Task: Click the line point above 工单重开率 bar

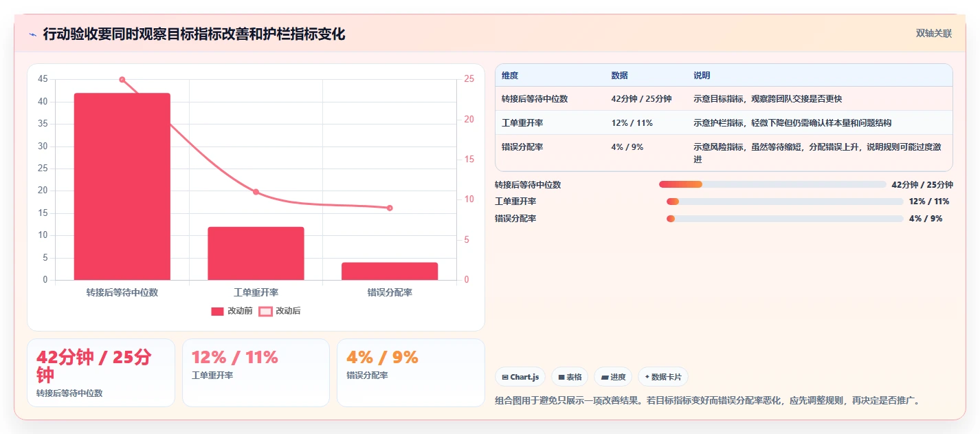Action: pyautogui.click(x=256, y=192)
